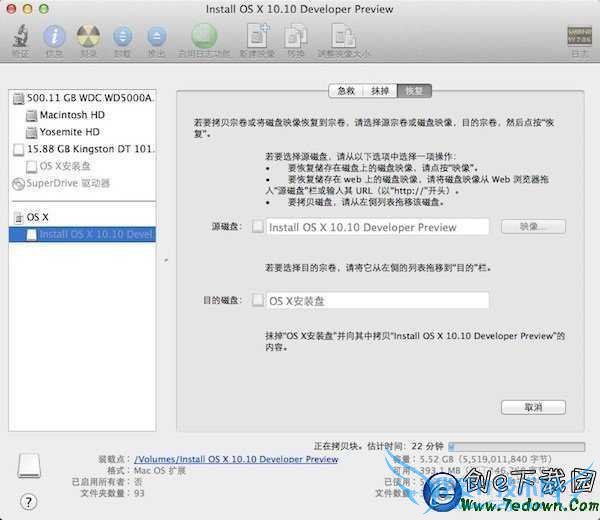Click the Resize Image toolbar icon
Viewport: 600px width, 520px height.
[x=343, y=36]
